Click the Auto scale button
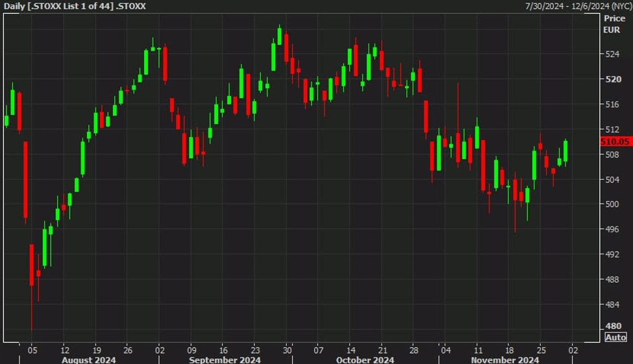Screen dimensions: 633x364 615,337
